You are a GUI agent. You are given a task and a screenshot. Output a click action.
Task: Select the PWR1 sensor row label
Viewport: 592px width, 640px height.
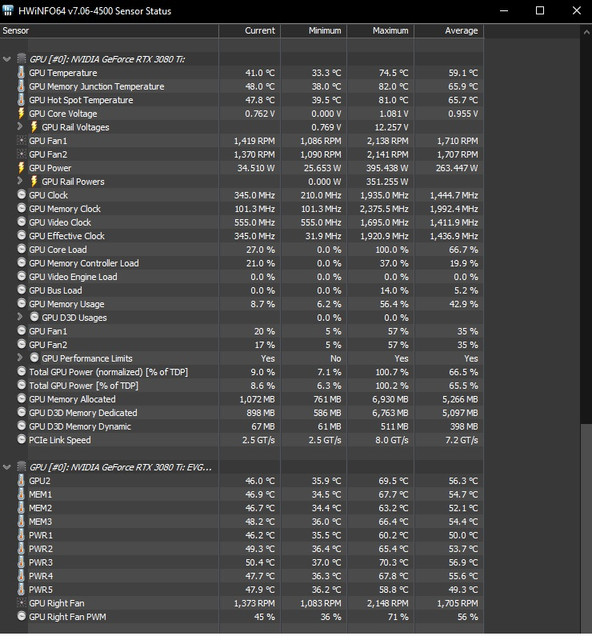click(x=40, y=535)
